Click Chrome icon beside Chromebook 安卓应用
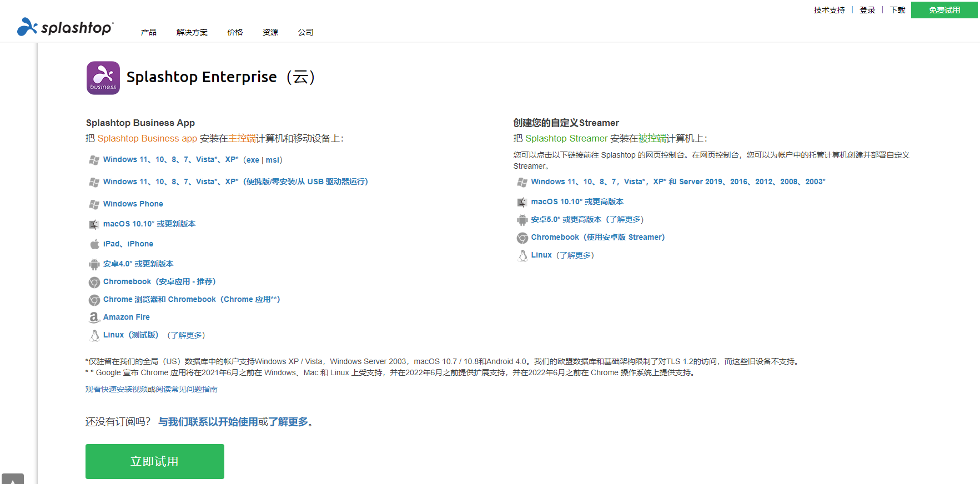Image resolution: width=980 pixels, height=484 pixels. click(94, 282)
